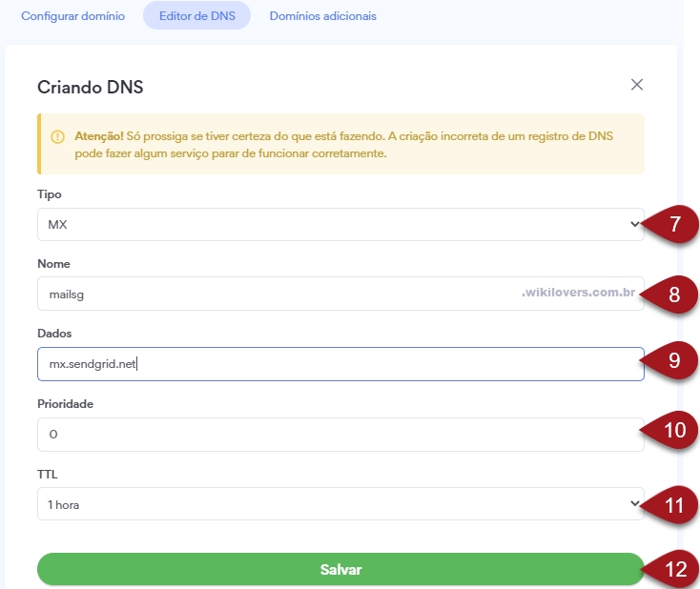The width and height of the screenshot is (700, 589).
Task: Save the DNS record with Salvar button
Action: point(340,569)
